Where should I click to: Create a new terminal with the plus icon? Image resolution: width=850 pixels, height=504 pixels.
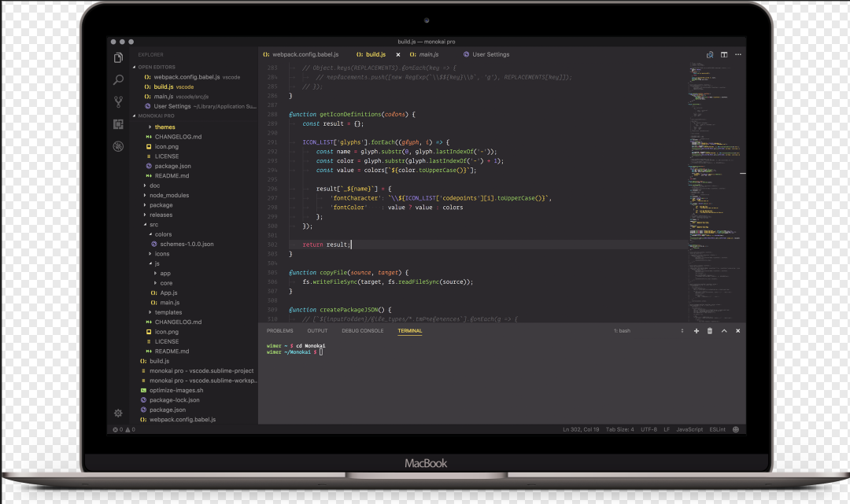(x=696, y=331)
